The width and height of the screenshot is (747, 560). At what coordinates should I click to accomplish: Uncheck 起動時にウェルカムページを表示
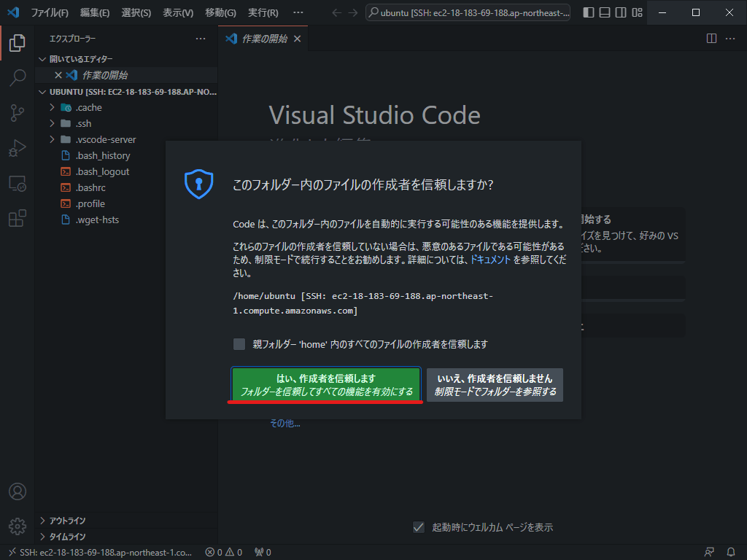[419, 527]
